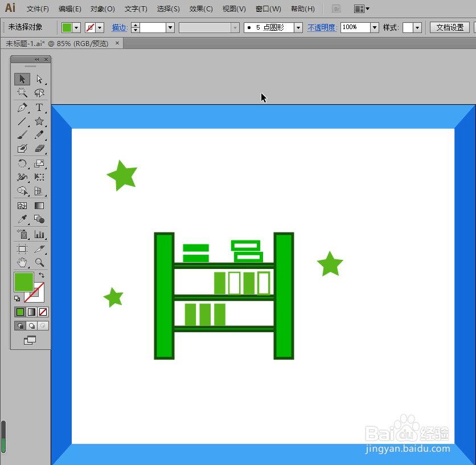Viewport: 476px width, 465px height.
Task: Select the Direct Selection tool
Action: click(39, 79)
